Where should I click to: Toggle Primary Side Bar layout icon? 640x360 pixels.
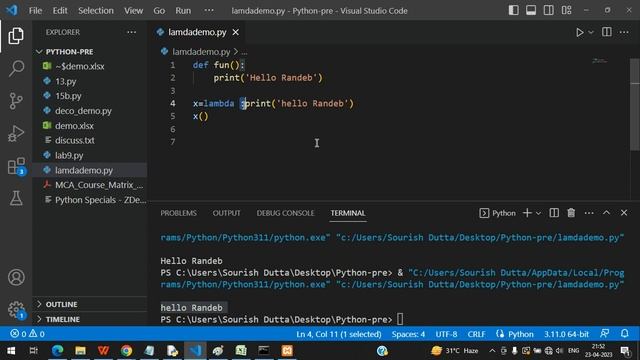(513, 10)
